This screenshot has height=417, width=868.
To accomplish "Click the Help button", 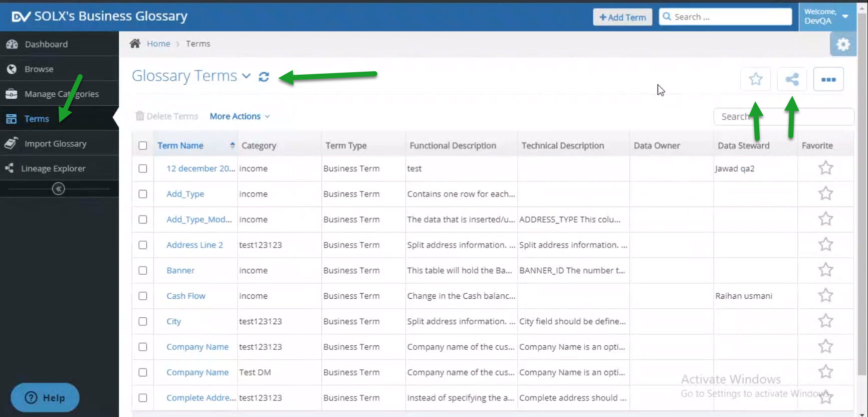I will pos(45,397).
